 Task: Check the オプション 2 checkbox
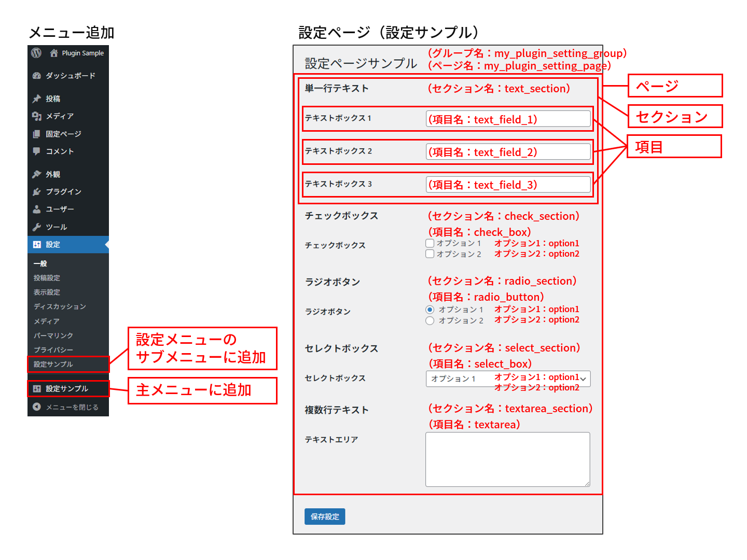click(430, 254)
